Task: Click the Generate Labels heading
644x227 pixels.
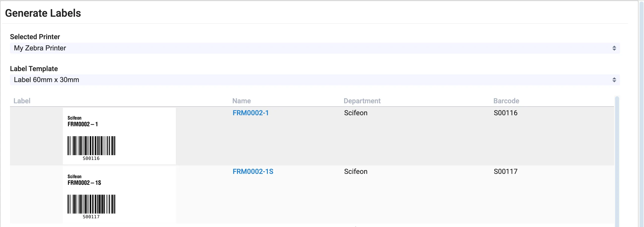Action: click(43, 13)
